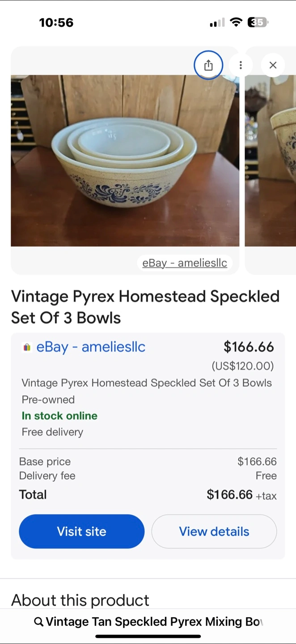Tap the cellular signal bars
The height and width of the screenshot is (644, 296).
[217, 23]
